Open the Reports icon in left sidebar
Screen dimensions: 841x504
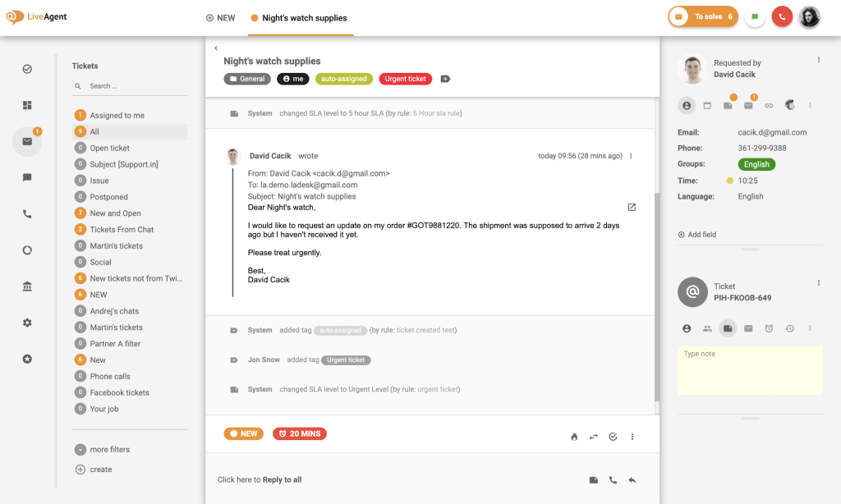pyautogui.click(x=27, y=250)
